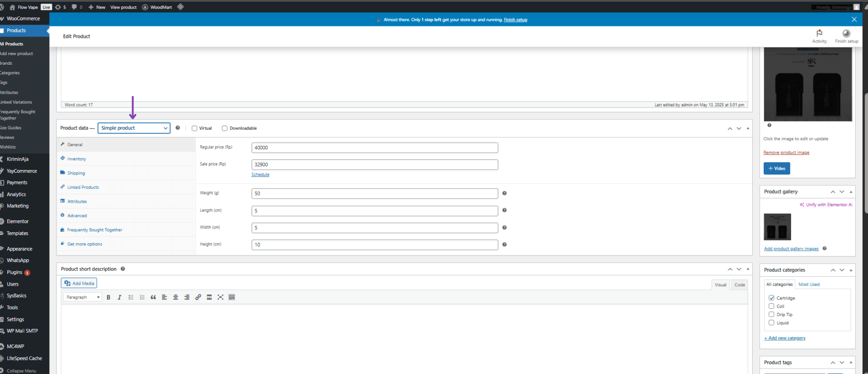
Task: Click + Add new category link
Action: 785,338
